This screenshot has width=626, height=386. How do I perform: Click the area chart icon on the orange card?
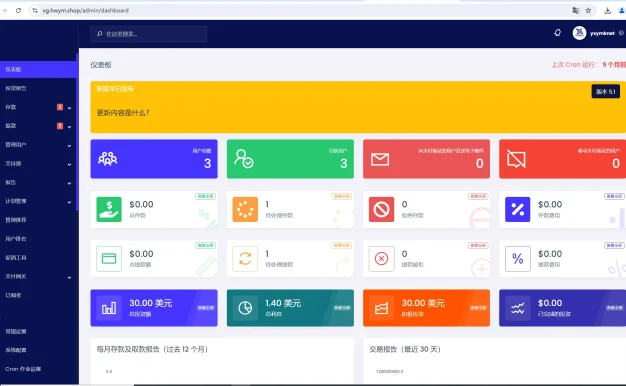381,308
